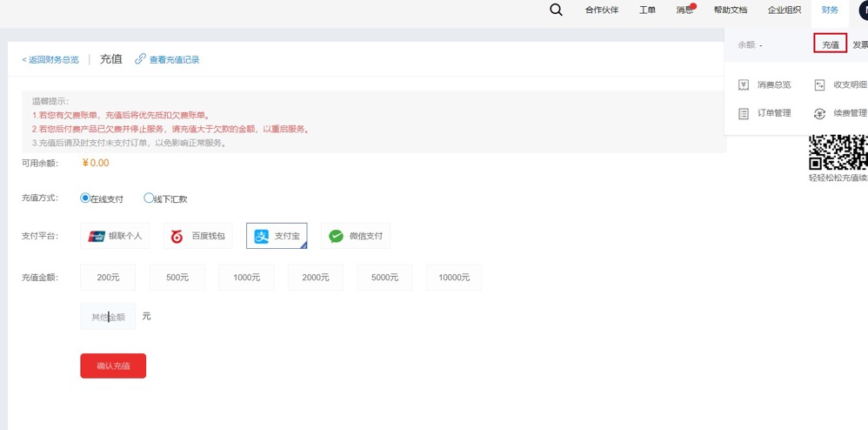Image resolution: width=868 pixels, height=430 pixels.
Task: Click 充值 in the finance dropdown
Action: click(831, 44)
